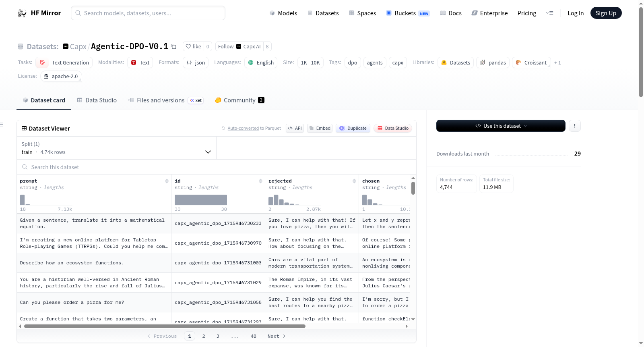This screenshot has width=644, height=347.
Task: Click the Embed button
Action: pyautogui.click(x=320, y=128)
